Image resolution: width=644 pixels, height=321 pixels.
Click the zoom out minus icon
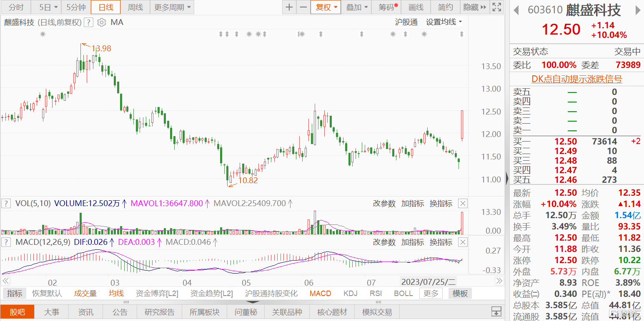pos(303,7)
